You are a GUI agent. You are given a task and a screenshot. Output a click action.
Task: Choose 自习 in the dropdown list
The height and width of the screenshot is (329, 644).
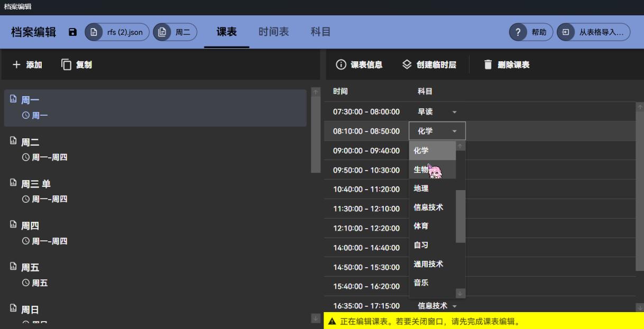[433, 245]
